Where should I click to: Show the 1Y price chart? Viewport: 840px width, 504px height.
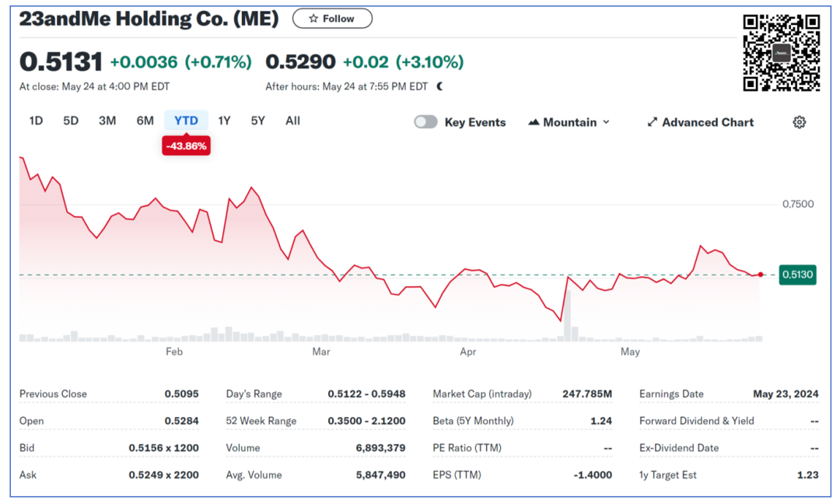224,121
